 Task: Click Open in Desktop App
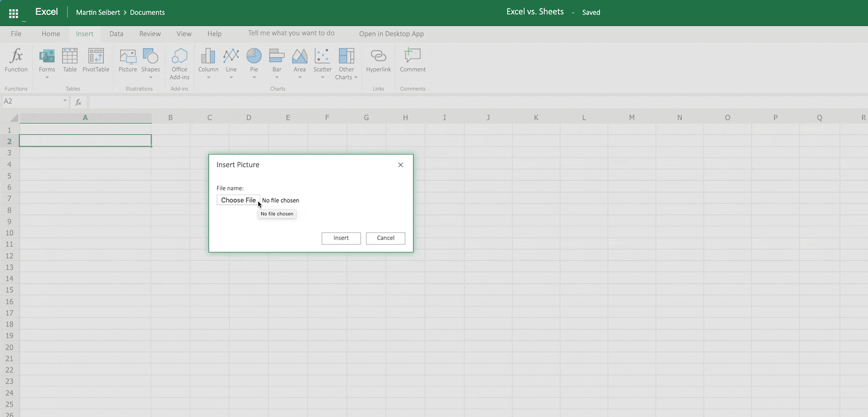[x=391, y=34]
